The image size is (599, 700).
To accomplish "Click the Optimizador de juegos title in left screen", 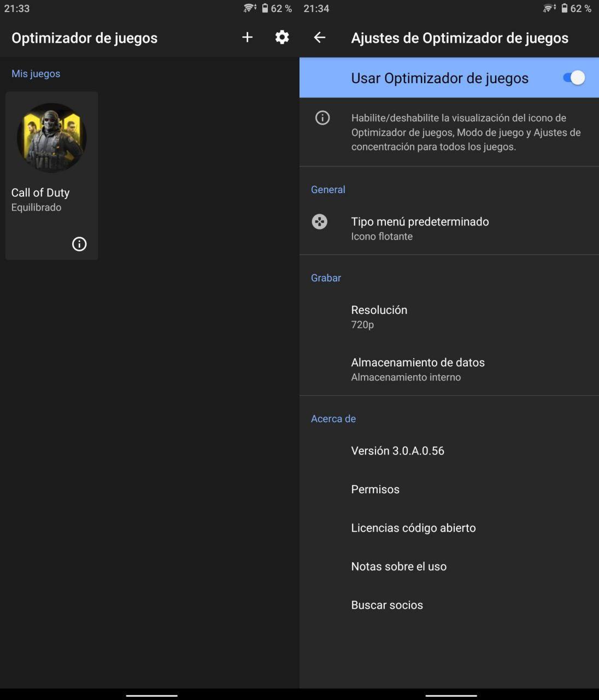I will (84, 38).
